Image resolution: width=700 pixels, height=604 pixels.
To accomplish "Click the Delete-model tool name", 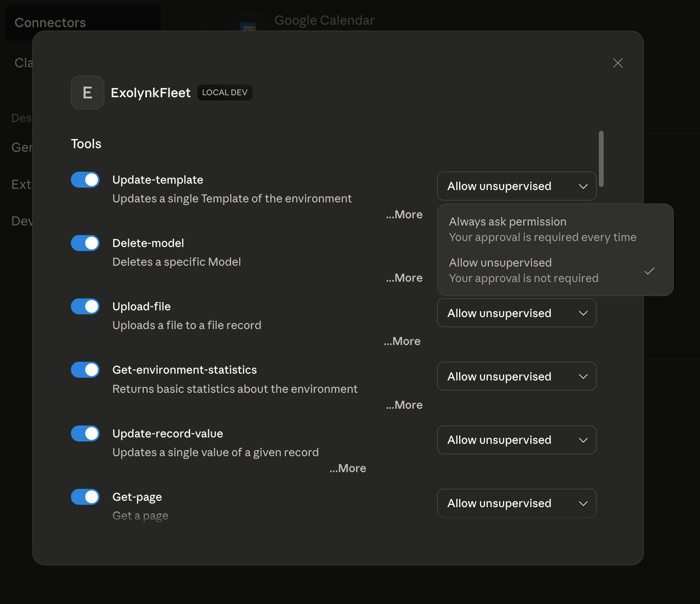I will 148,243.
